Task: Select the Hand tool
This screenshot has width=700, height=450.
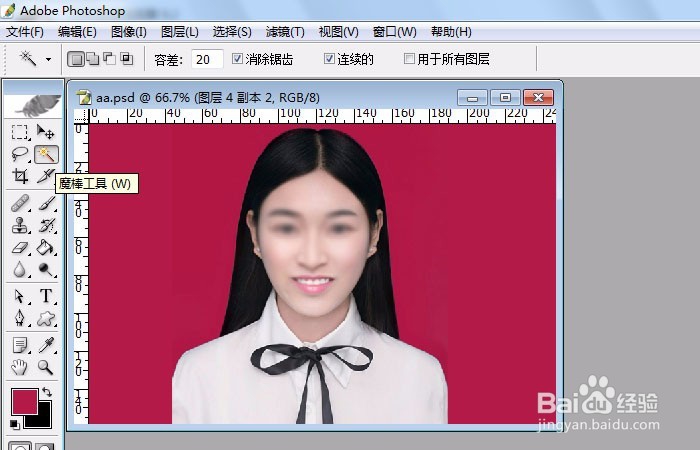Action: [20, 367]
